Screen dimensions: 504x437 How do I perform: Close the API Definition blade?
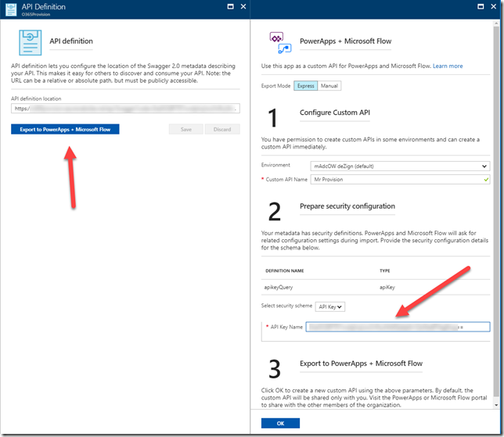click(x=243, y=6)
